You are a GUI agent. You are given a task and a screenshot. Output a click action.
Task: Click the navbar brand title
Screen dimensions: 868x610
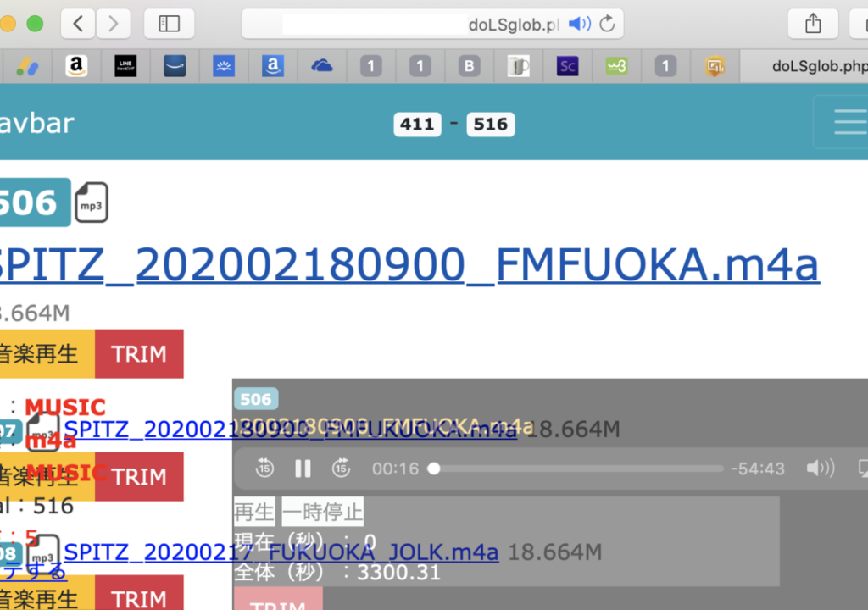pos(36,123)
